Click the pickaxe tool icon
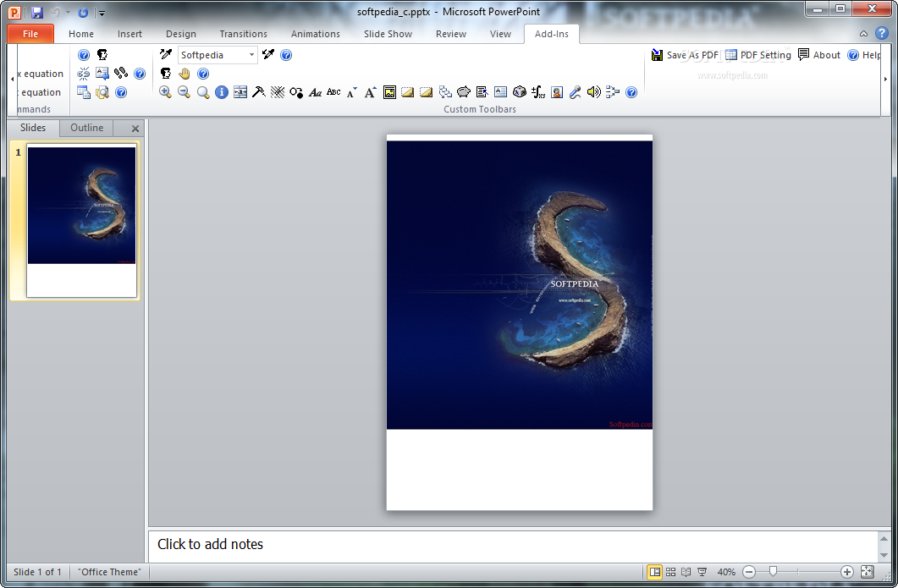898x588 pixels. coord(259,92)
